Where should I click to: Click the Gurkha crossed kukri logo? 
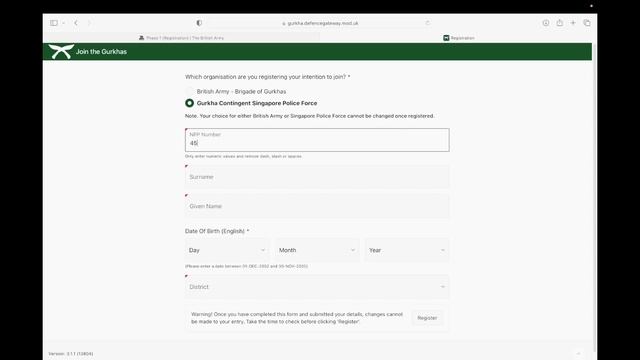pyautogui.click(x=61, y=51)
